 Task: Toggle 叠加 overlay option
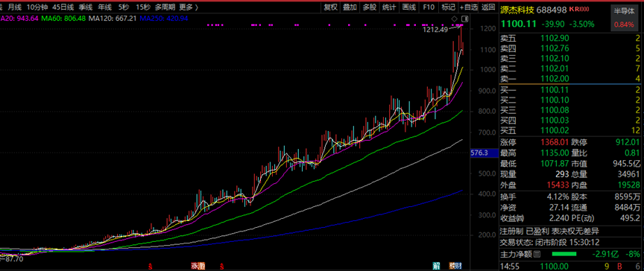tap(350, 7)
